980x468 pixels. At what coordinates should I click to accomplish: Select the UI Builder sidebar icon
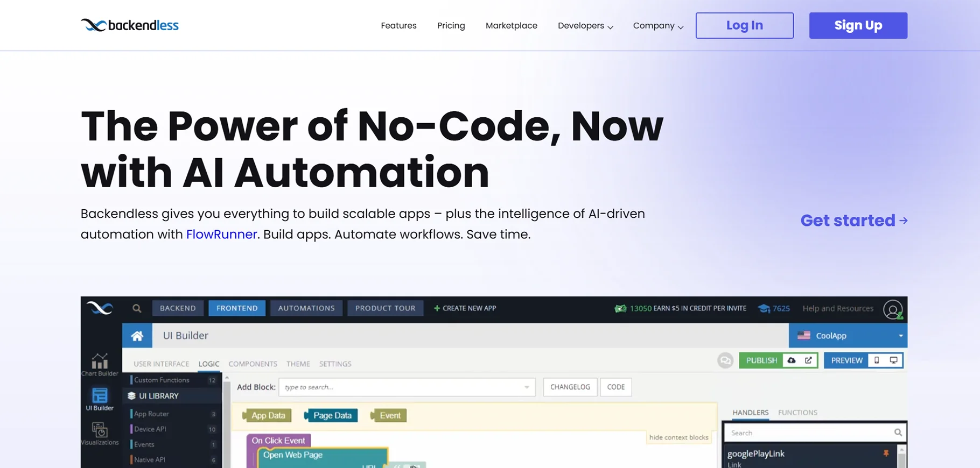click(x=100, y=399)
